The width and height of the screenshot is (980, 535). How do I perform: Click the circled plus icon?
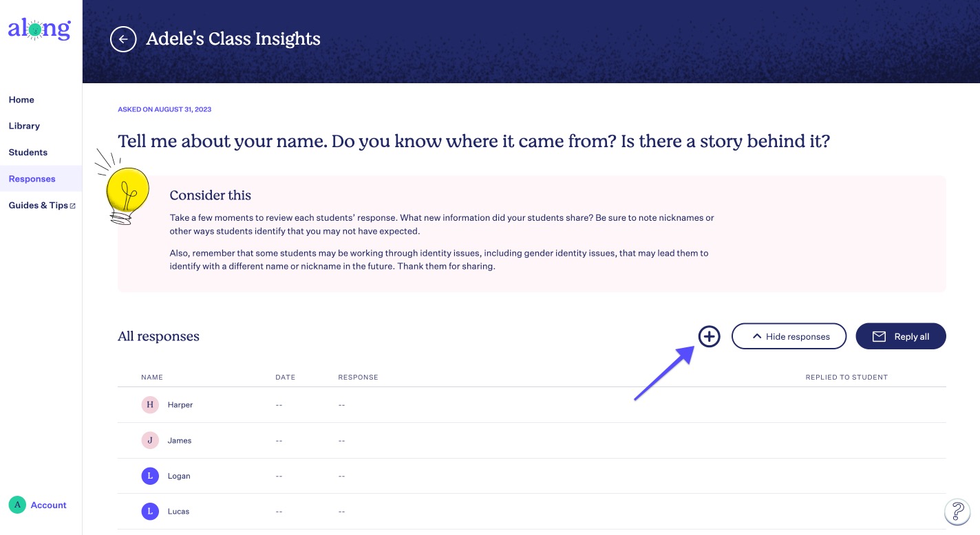tap(709, 336)
